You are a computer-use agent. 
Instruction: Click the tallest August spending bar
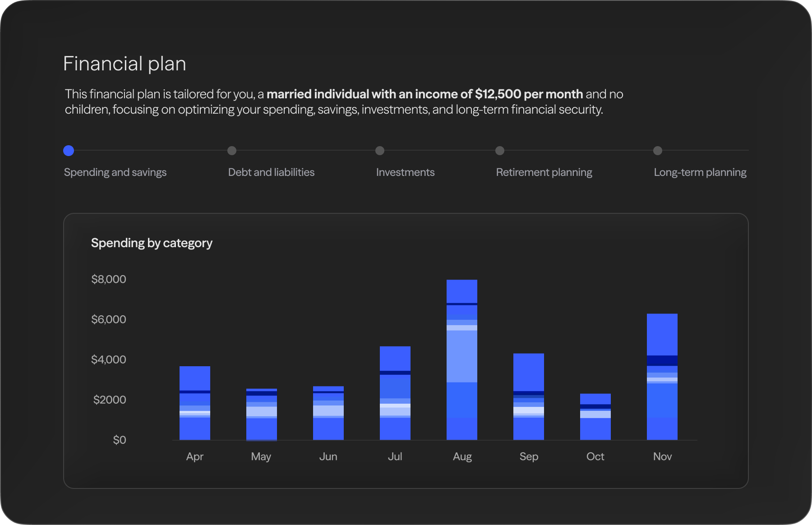pyautogui.click(x=462, y=359)
